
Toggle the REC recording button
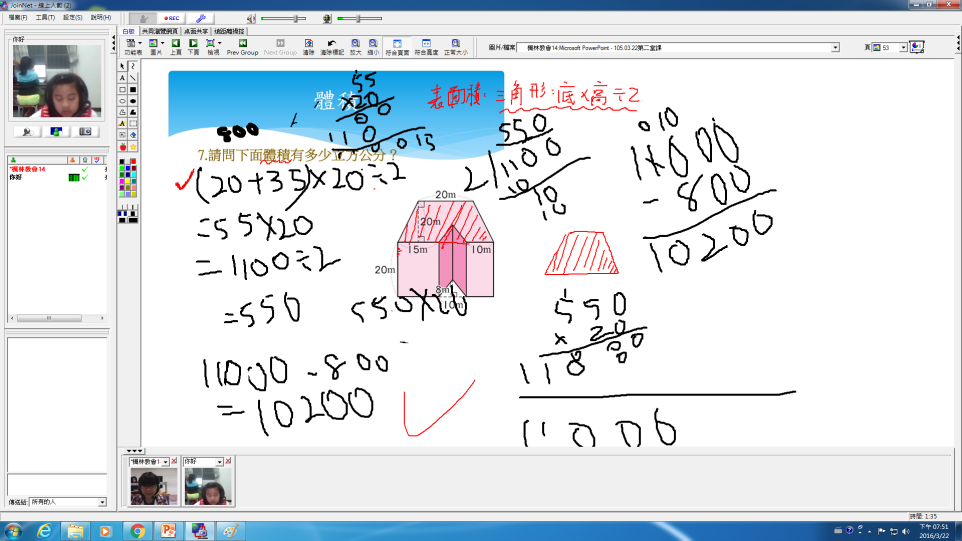coord(172,18)
